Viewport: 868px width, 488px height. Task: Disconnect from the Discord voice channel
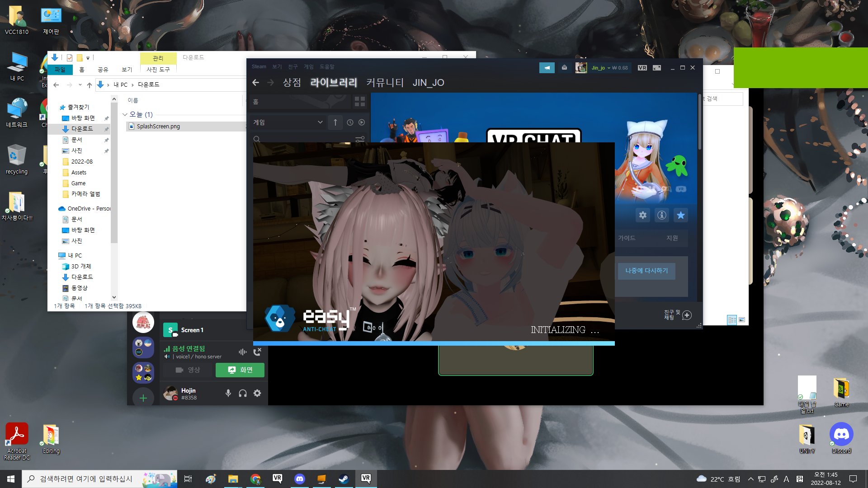(257, 352)
